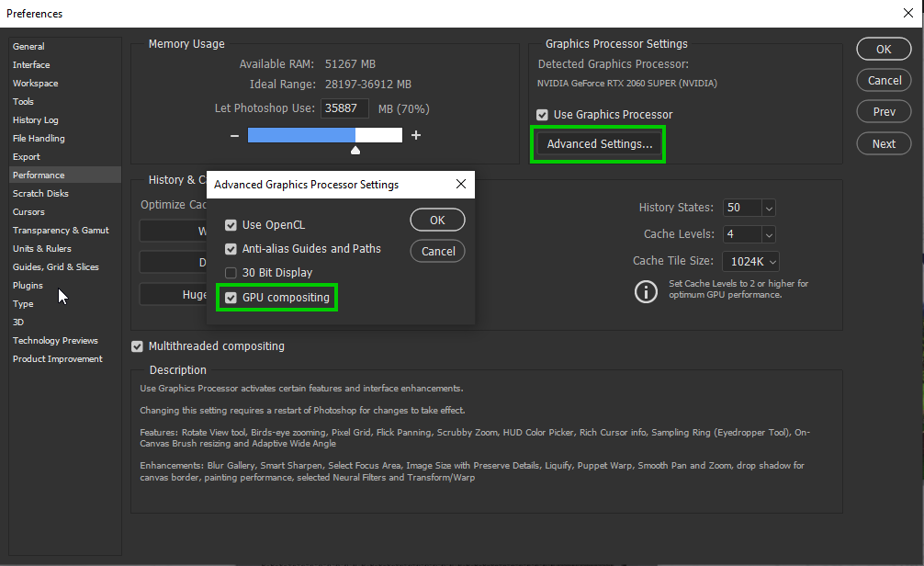Uncheck Use OpenCL
Viewport: 924px width, 566px height.
(x=231, y=224)
